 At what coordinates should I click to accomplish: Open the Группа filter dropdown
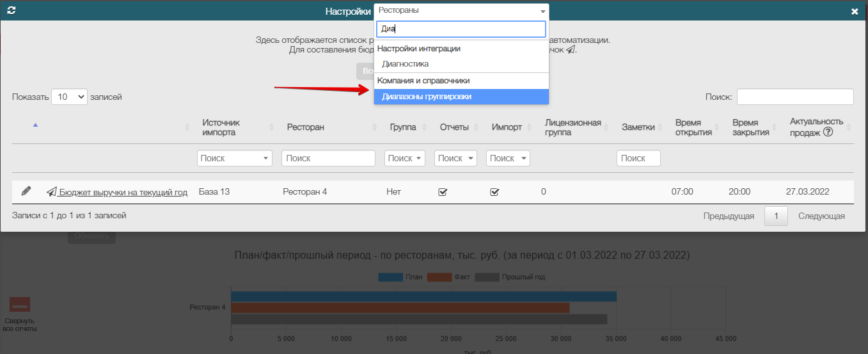405,158
